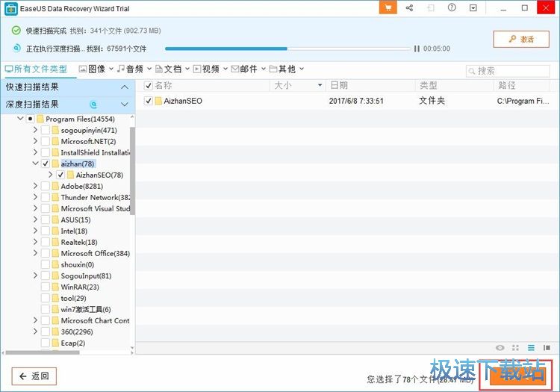Click the folder tree horizontal scrollbar
The height and width of the screenshot is (392, 560).
(43, 352)
